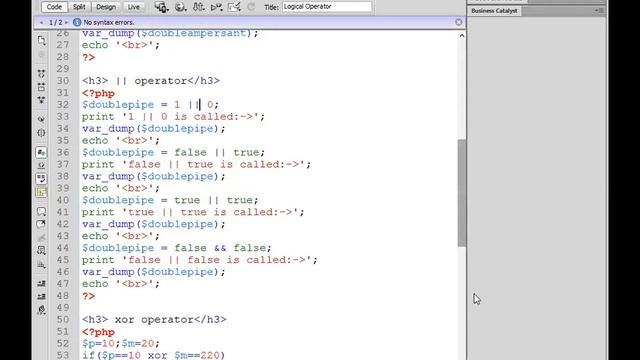
Task: Click the Expand All icon
Action: click(x=41, y=100)
